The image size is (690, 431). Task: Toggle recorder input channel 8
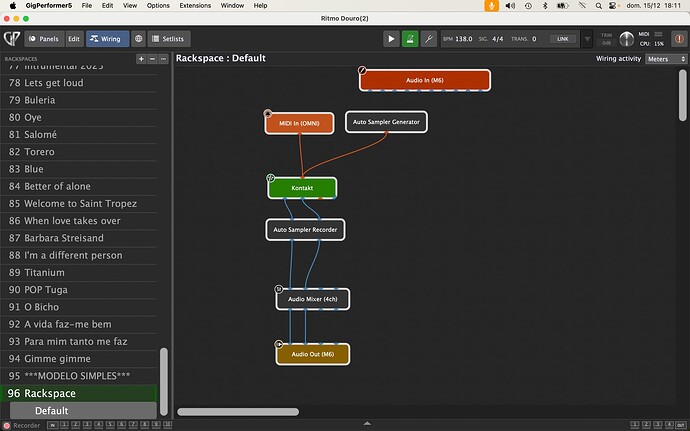click(x=144, y=424)
